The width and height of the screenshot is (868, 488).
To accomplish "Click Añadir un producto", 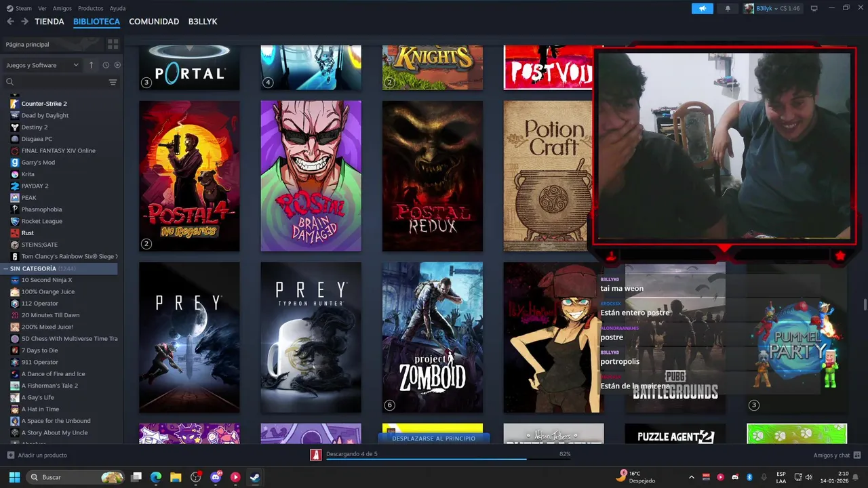I will [x=42, y=455].
